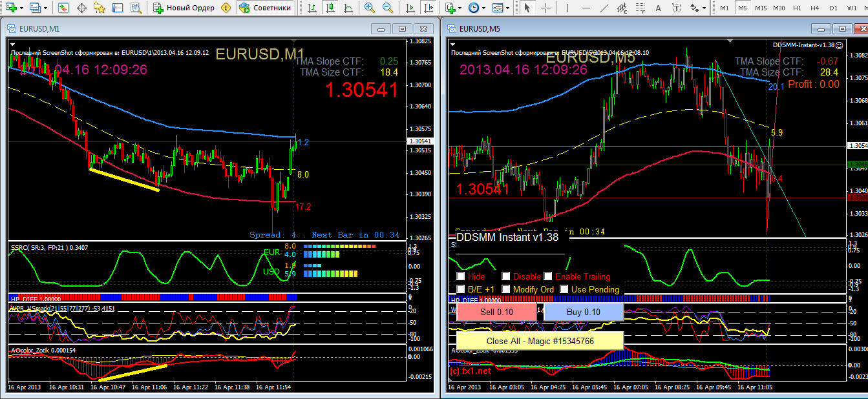The height and width of the screenshot is (399, 868).
Task: Toggle the Советники auto-trading button
Action: click(264, 8)
